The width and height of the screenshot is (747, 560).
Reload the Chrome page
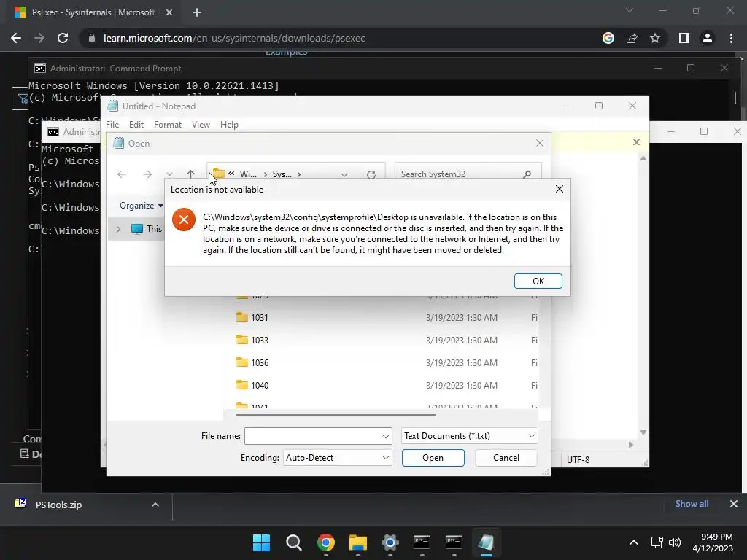pyautogui.click(x=63, y=38)
